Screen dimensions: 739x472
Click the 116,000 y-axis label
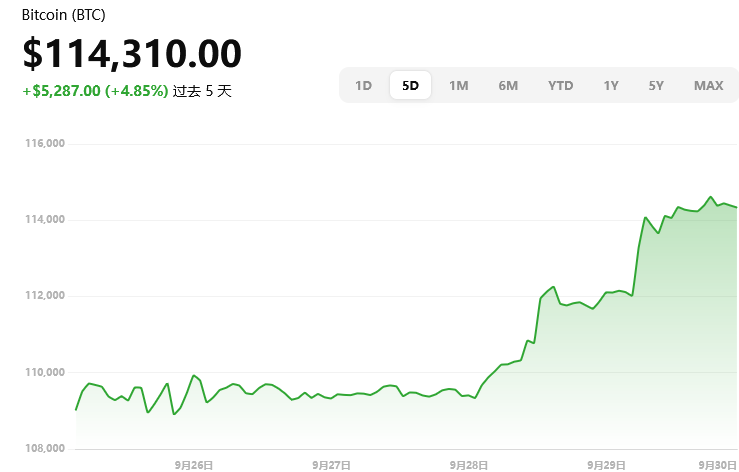coord(45,144)
